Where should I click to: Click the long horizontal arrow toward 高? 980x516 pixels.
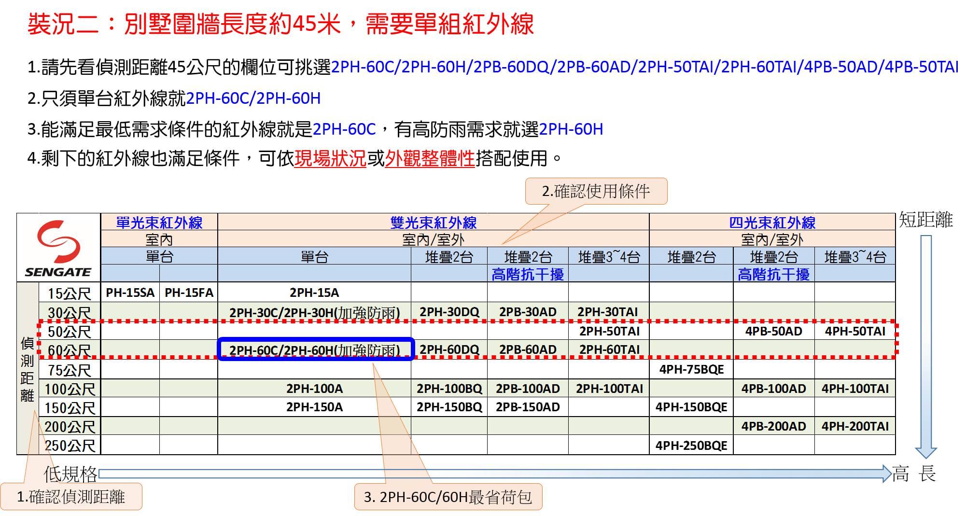pyautogui.click(x=492, y=474)
